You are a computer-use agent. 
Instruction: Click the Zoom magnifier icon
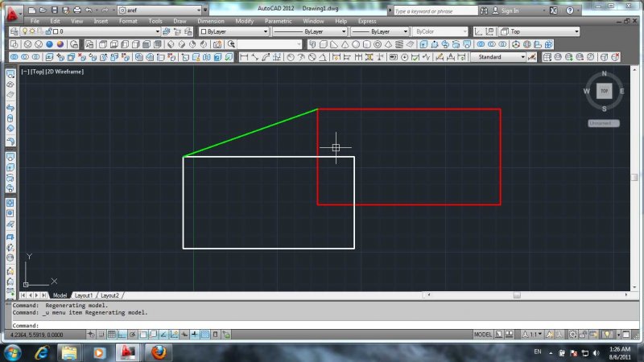231,44
